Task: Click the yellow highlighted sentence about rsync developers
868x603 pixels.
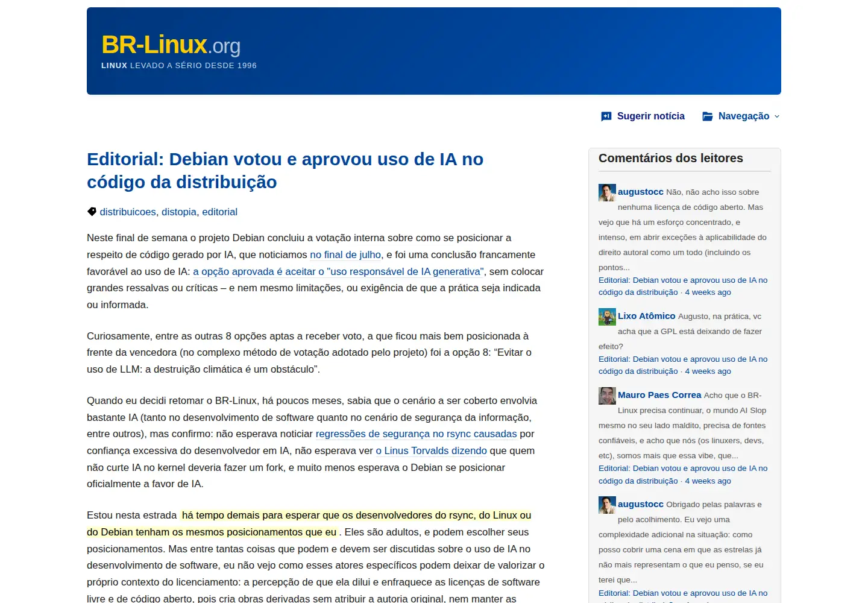Action: click(309, 523)
